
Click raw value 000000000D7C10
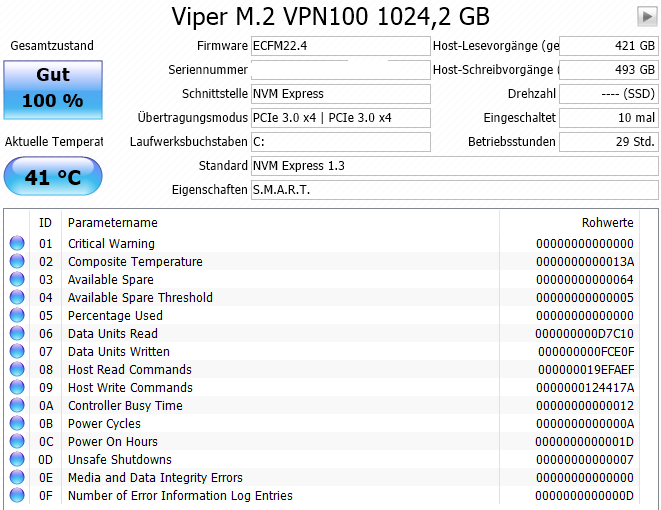(585, 334)
